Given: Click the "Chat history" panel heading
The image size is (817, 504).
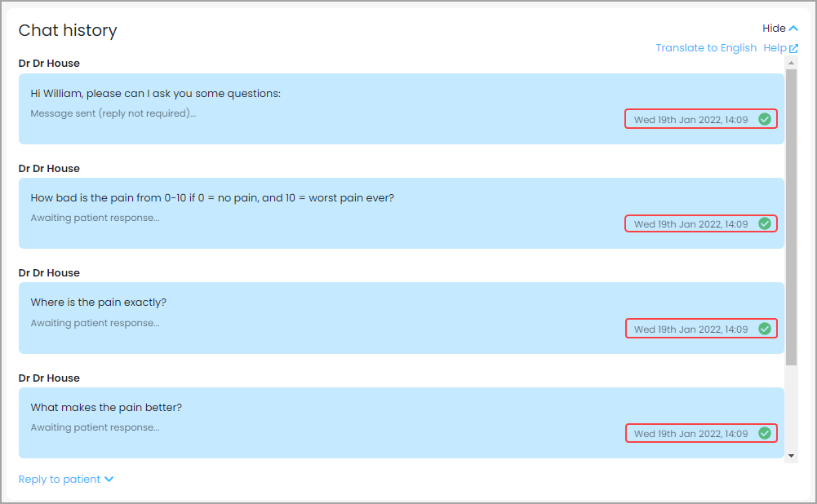Looking at the screenshot, I should point(68,31).
